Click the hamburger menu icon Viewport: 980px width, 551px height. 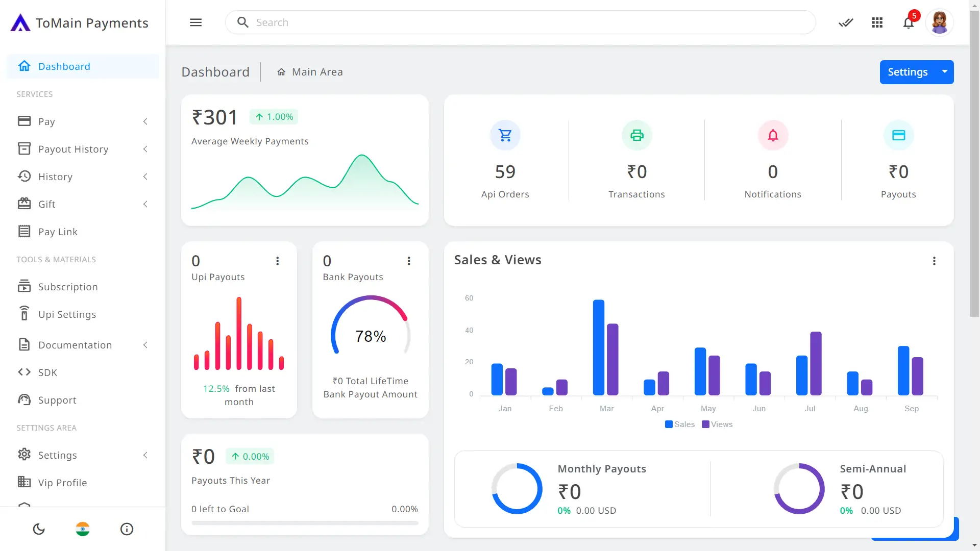tap(195, 22)
